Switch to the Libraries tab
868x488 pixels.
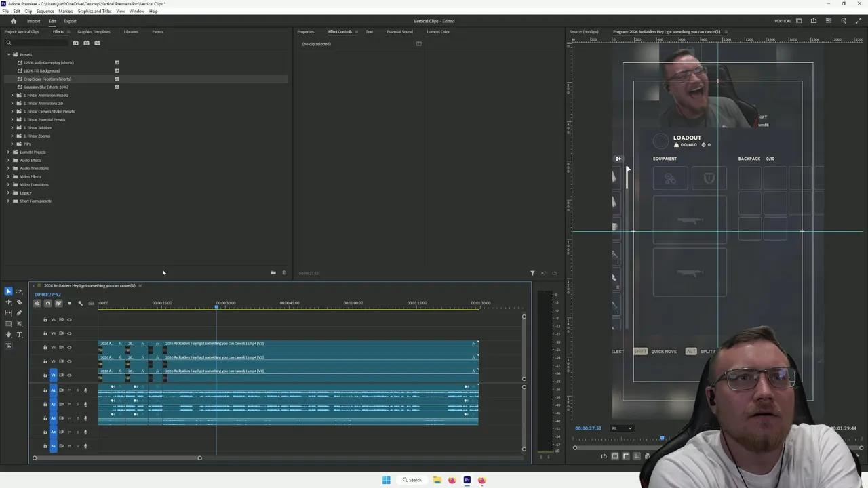[131, 31]
